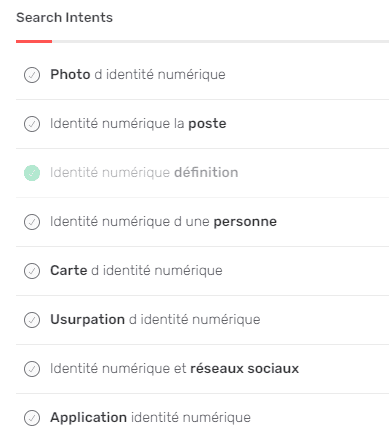Check the circle beside Photo d identité numérique
This screenshot has width=389, height=438.
pos(32,75)
